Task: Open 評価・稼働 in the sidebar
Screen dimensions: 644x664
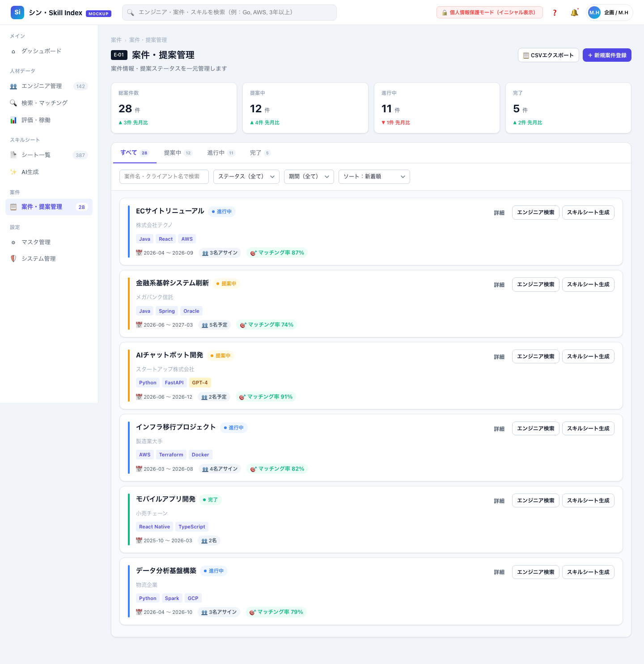Action: tap(49, 120)
